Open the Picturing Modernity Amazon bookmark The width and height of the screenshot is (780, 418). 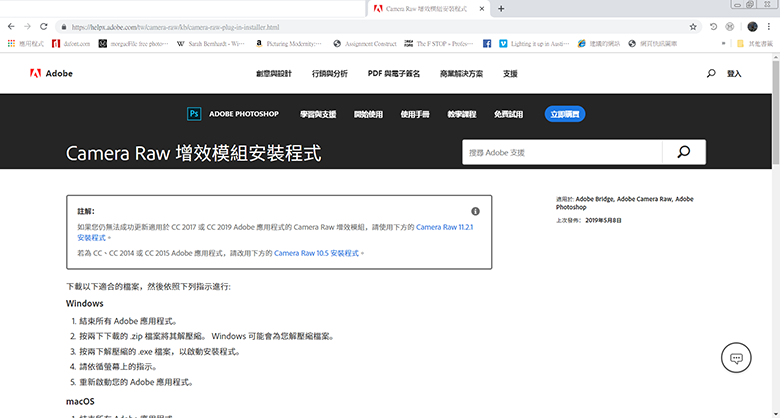coord(288,44)
